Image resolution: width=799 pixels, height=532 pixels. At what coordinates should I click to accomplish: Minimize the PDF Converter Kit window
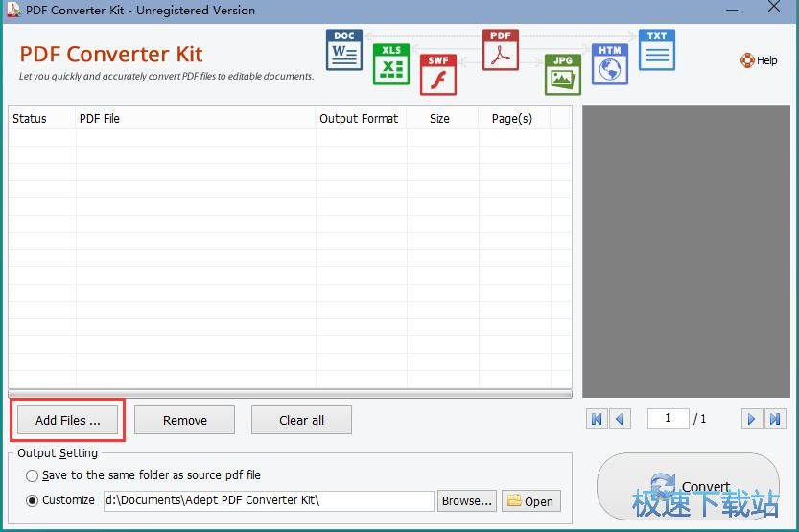732,10
